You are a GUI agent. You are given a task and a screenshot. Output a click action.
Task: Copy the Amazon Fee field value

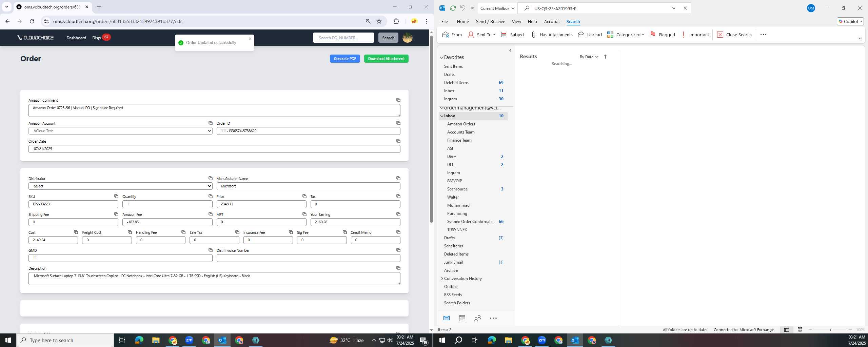tap(211, 214)
